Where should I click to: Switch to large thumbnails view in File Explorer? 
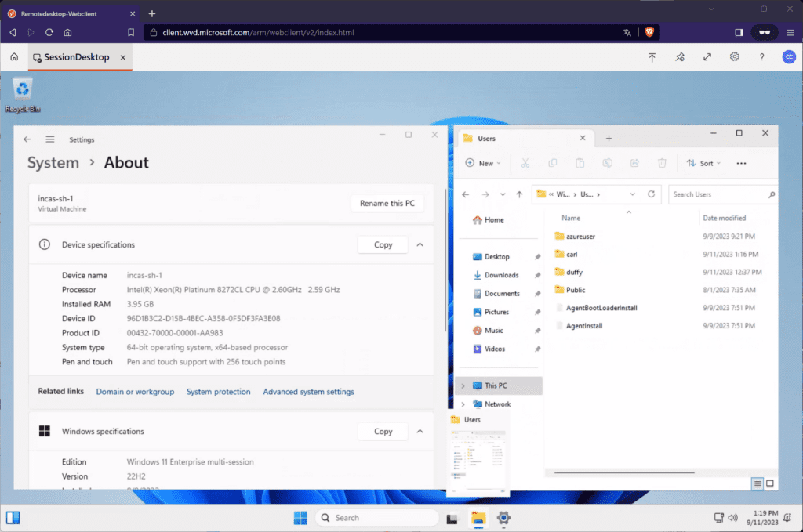click(x=770, y=484)
